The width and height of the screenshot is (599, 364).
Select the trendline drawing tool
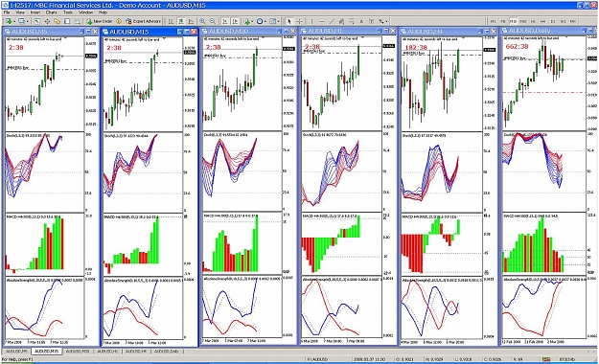point(332,21)
